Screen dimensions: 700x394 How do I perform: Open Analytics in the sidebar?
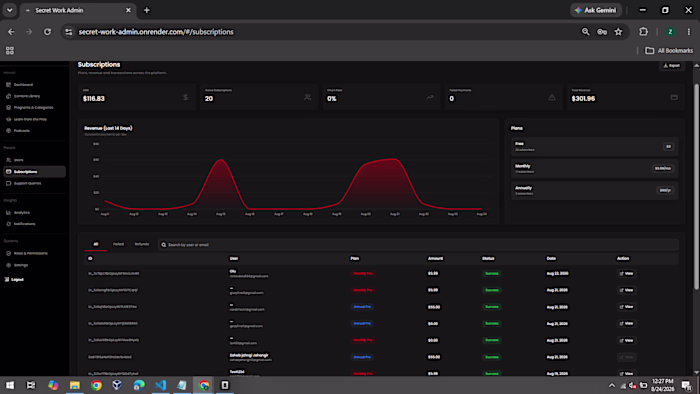[x=21, y=212]
